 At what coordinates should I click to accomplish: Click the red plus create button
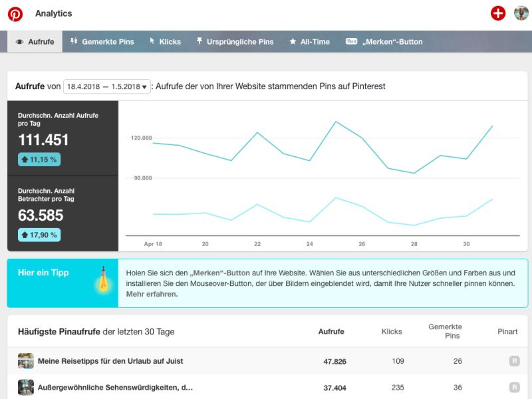coord(497,13)
